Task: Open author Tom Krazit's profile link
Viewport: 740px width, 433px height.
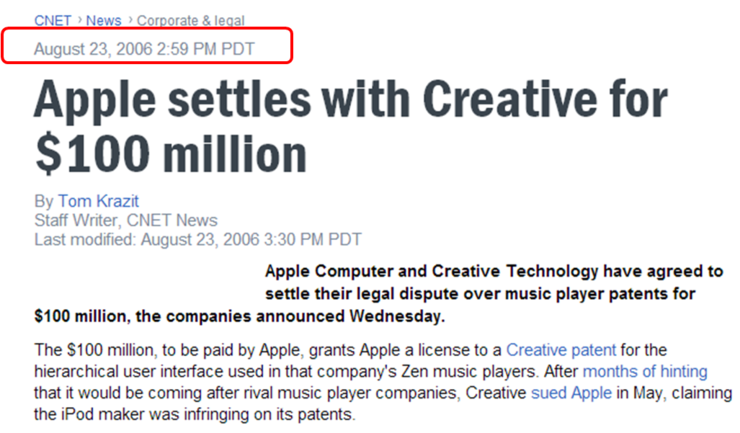Action: pyautogui.click(x=98, y=200)
